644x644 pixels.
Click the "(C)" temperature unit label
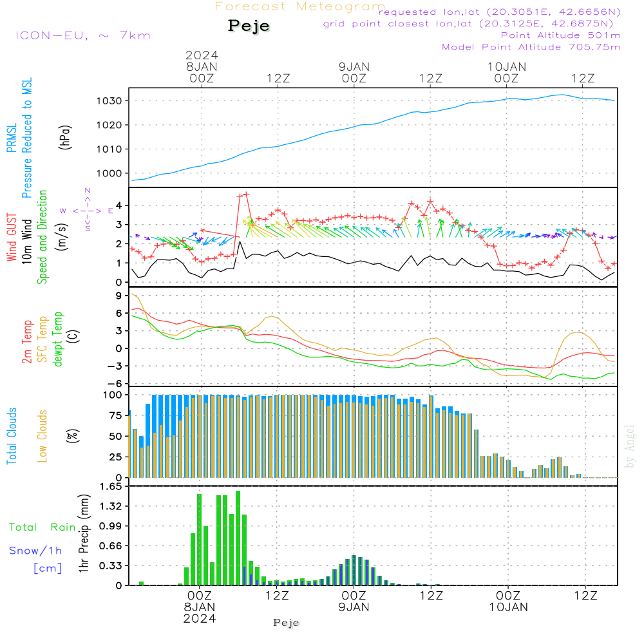[73, 337]
